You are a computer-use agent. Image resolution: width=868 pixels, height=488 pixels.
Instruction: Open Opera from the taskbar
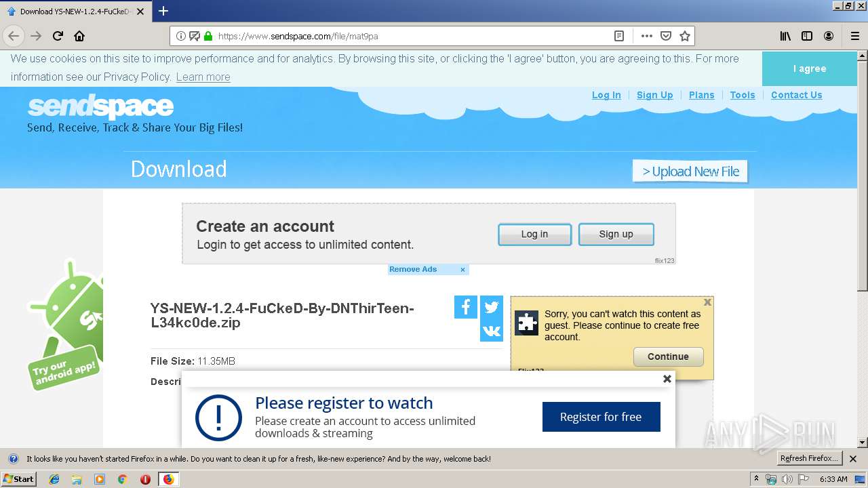click(x=145, y=479)
